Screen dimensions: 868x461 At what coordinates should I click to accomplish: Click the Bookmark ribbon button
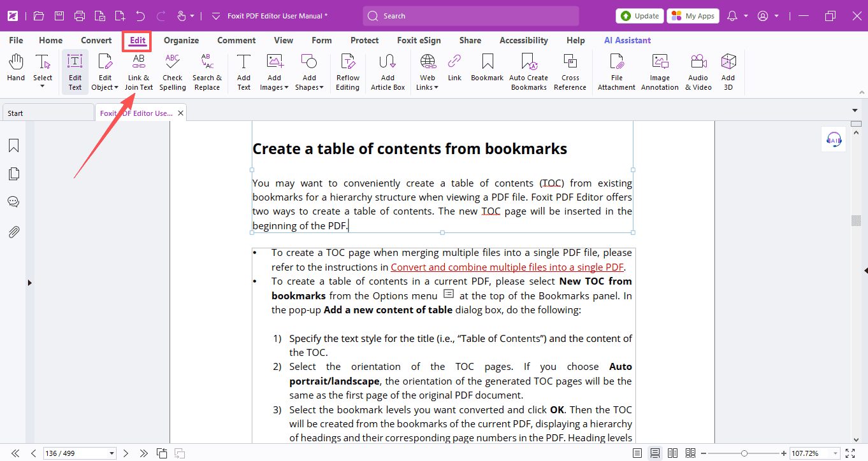(x=488, y=68)
